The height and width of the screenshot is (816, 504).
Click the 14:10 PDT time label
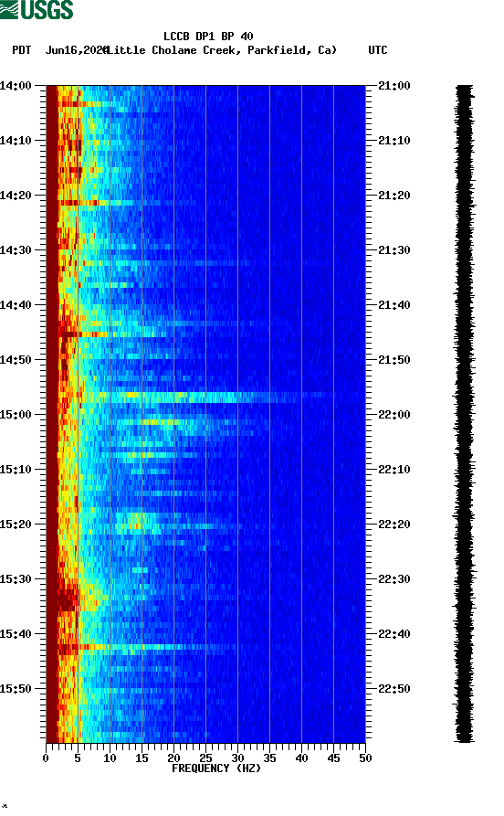(x=16, y=141)
